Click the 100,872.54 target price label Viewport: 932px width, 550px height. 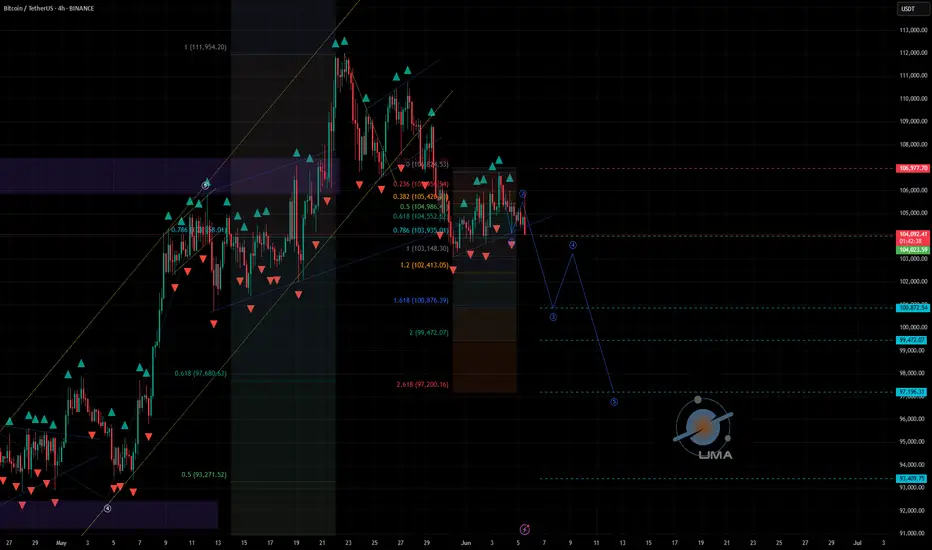pyautogui.click(x=912, y=307)
